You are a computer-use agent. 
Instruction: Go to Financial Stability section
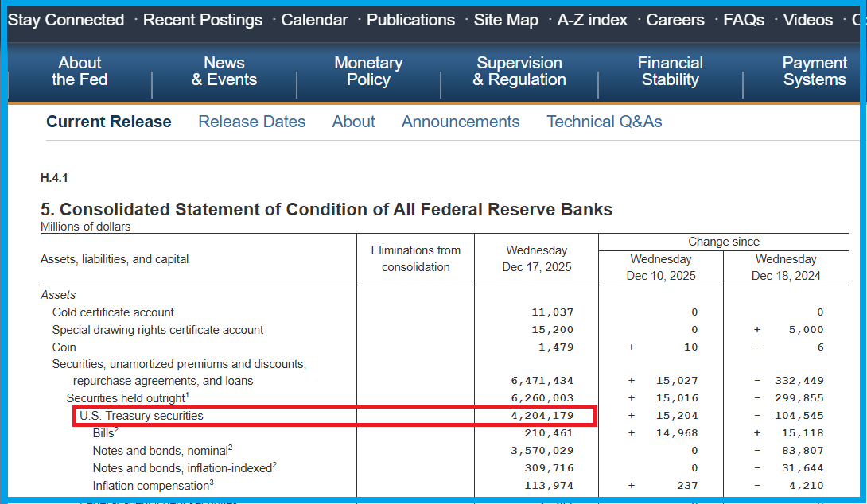coord(670,72)
